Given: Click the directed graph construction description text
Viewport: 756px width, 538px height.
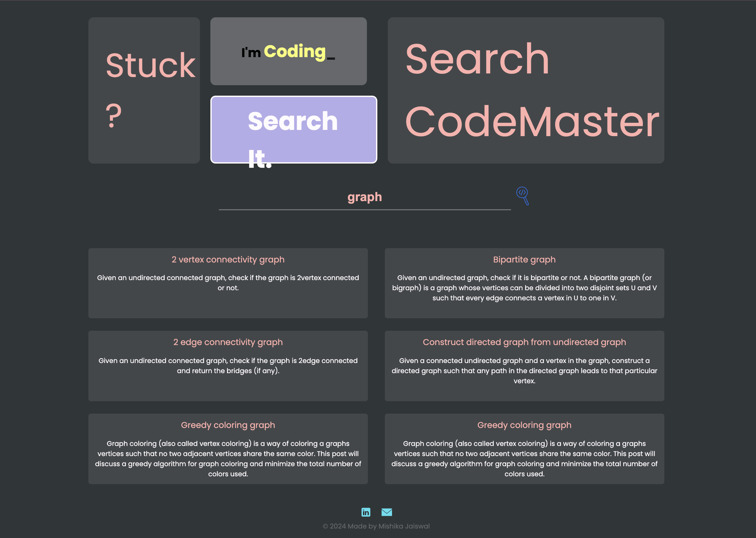Looking at the screenshot, I should click(x=524, y=371).
